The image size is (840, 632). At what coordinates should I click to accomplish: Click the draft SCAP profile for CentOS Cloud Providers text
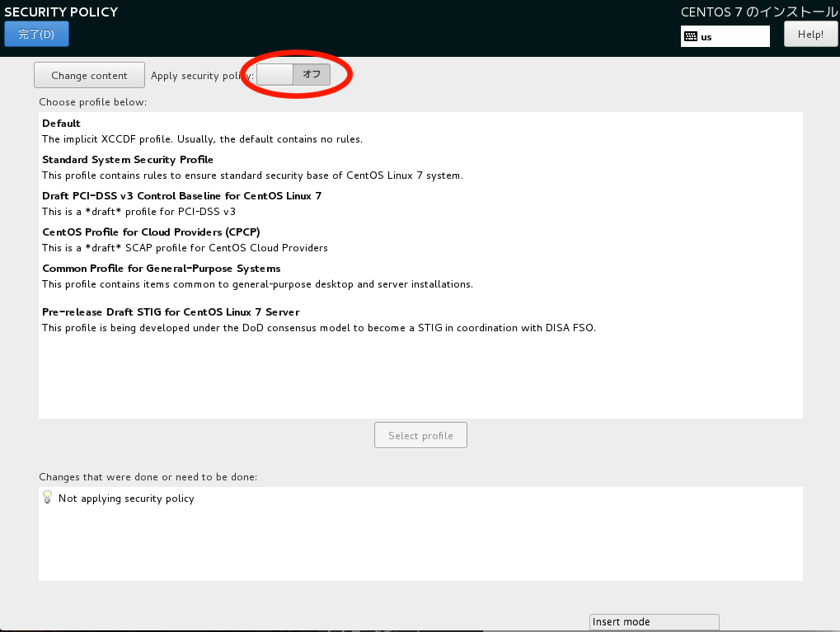click(185, 248)
